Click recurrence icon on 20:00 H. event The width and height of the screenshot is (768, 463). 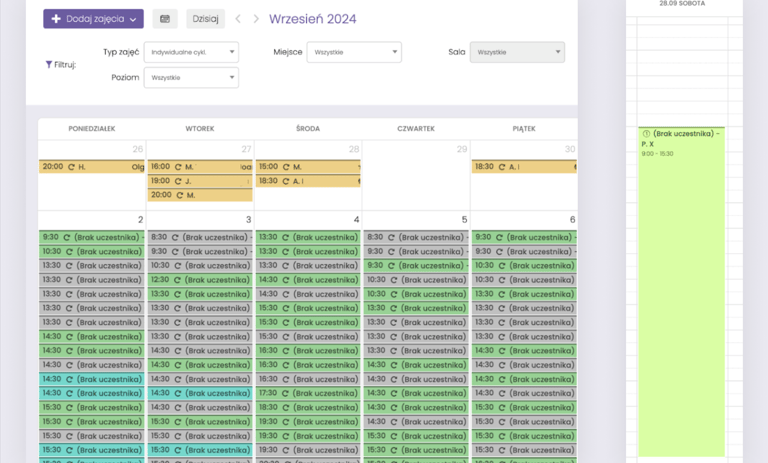click(x=72, y=167)
